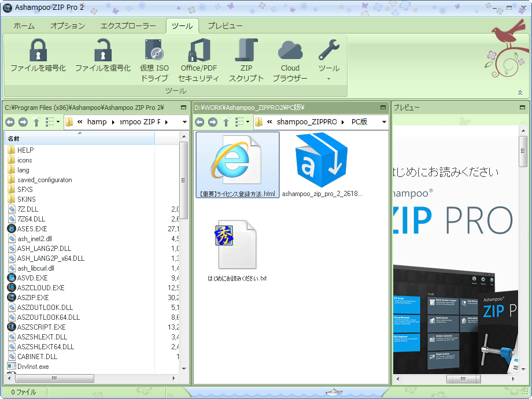Click the preview panel scroll right arrow
The image size is (532, 399).
(513, 379)
